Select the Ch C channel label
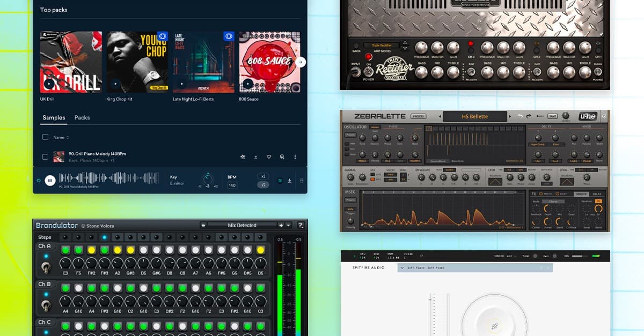This screenshot has width=644, height=336. [45, 322]
